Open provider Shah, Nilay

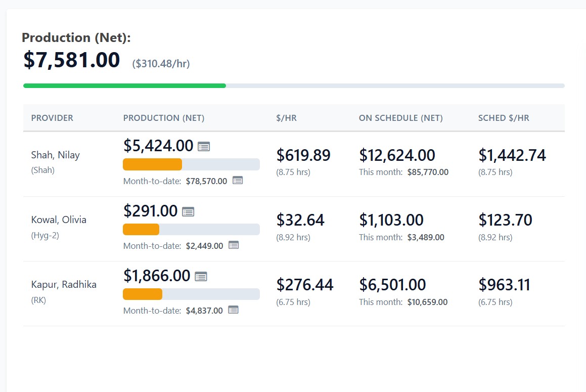(56, 155)
